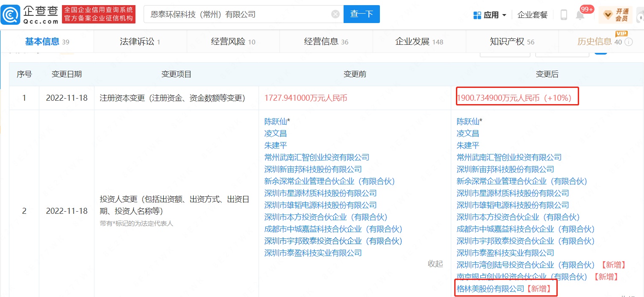Open newly added 深圳市湾创陆号投资合伙企业 link

tap(526, 265)
